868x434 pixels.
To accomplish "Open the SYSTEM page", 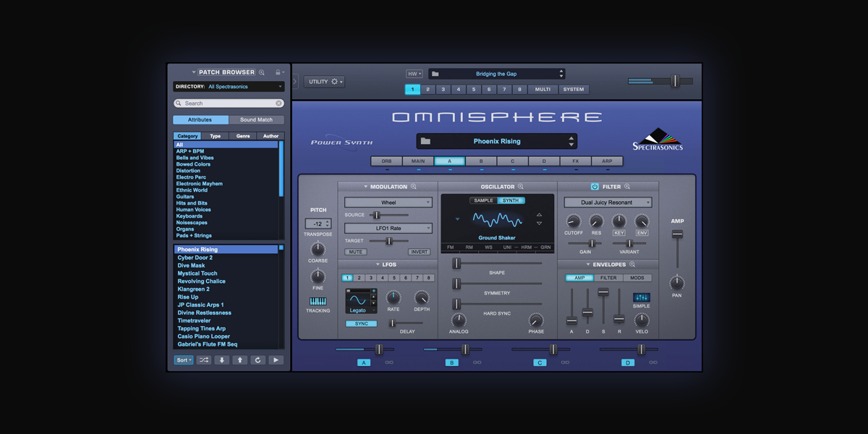I will [x=574, y=90].
